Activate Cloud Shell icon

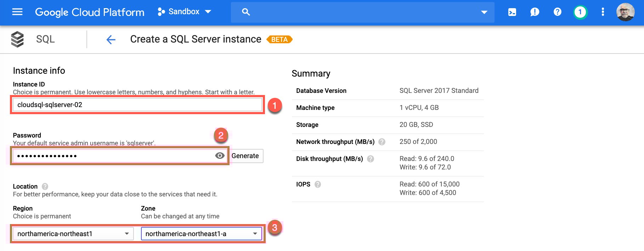coord(512,12)
